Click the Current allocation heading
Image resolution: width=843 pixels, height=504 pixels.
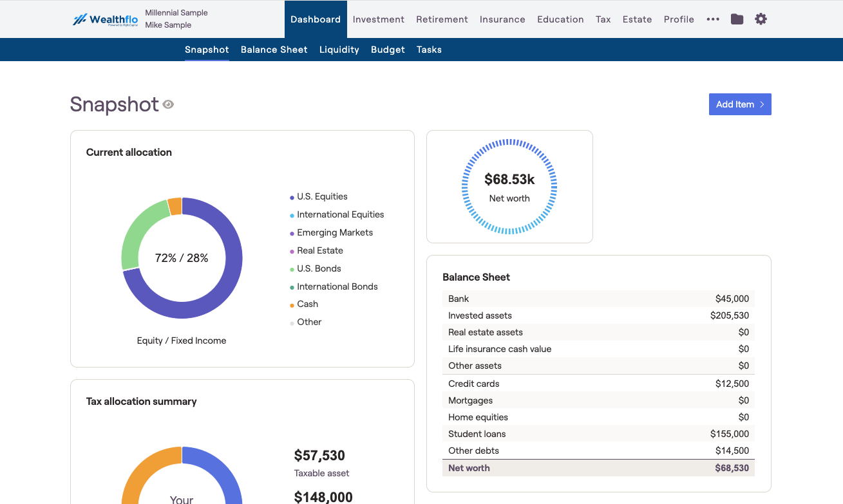click(129, 153)
